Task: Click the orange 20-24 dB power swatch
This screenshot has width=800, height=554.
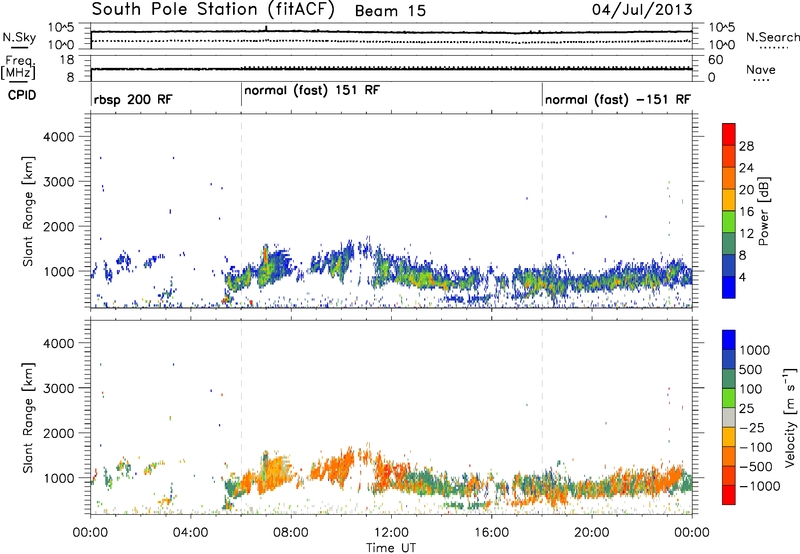Action: click(x=729, y=178)
